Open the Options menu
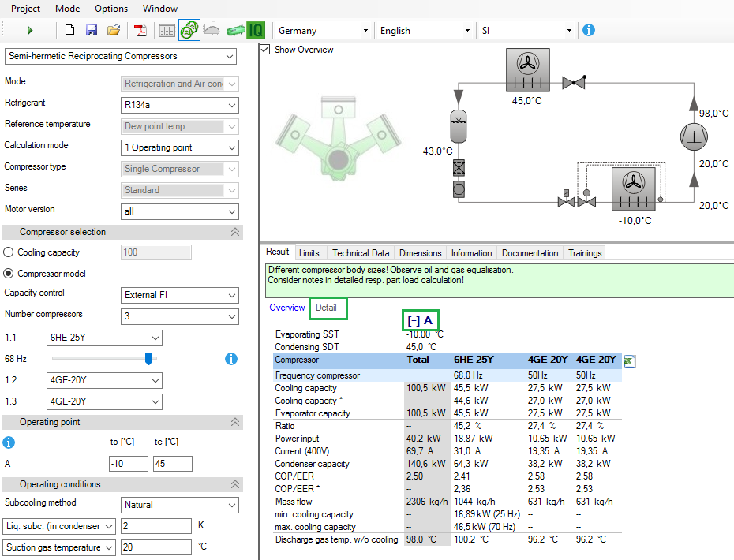The height and width of the screenshot is (560, 734). (110, 9)
